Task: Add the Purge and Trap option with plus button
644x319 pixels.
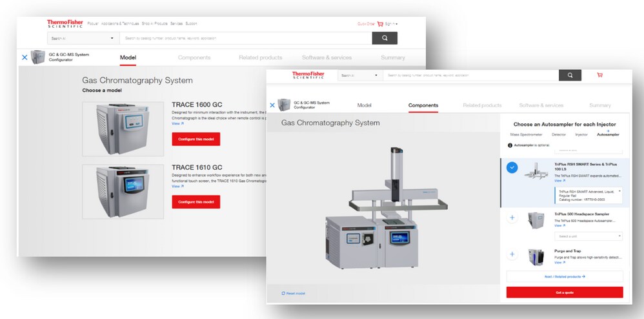Action: point(512,255)
